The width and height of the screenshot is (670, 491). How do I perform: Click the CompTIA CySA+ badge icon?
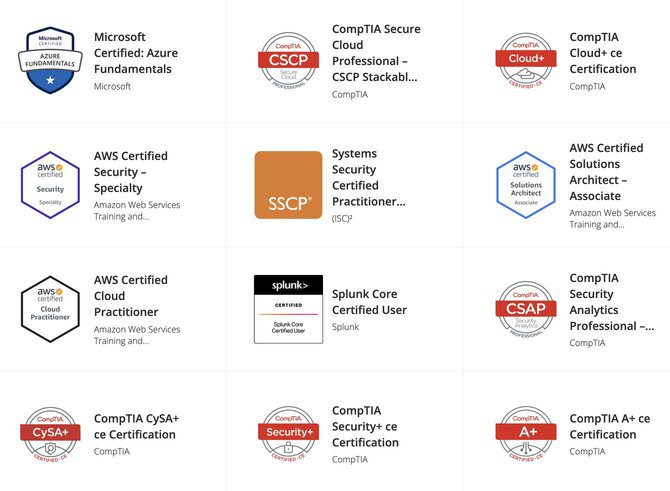click(50, 434)
